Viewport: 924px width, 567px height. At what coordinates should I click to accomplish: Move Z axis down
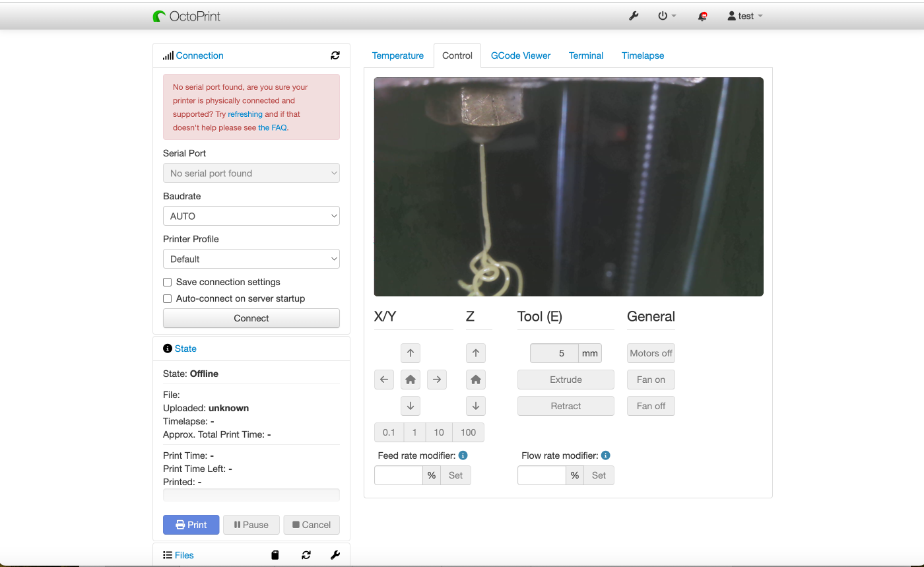coord(476,406)
